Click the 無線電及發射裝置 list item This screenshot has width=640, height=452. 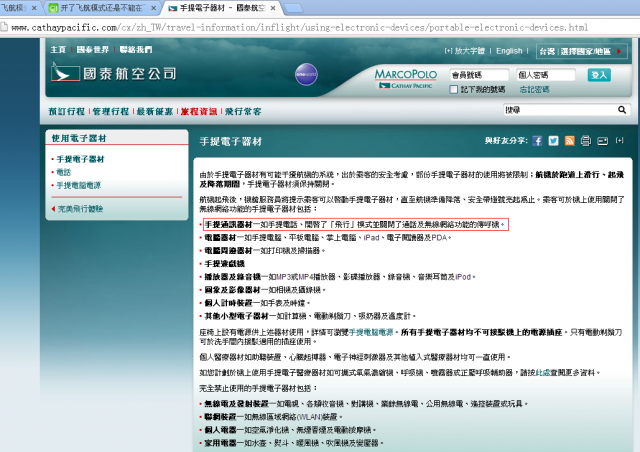coord(366,404)
